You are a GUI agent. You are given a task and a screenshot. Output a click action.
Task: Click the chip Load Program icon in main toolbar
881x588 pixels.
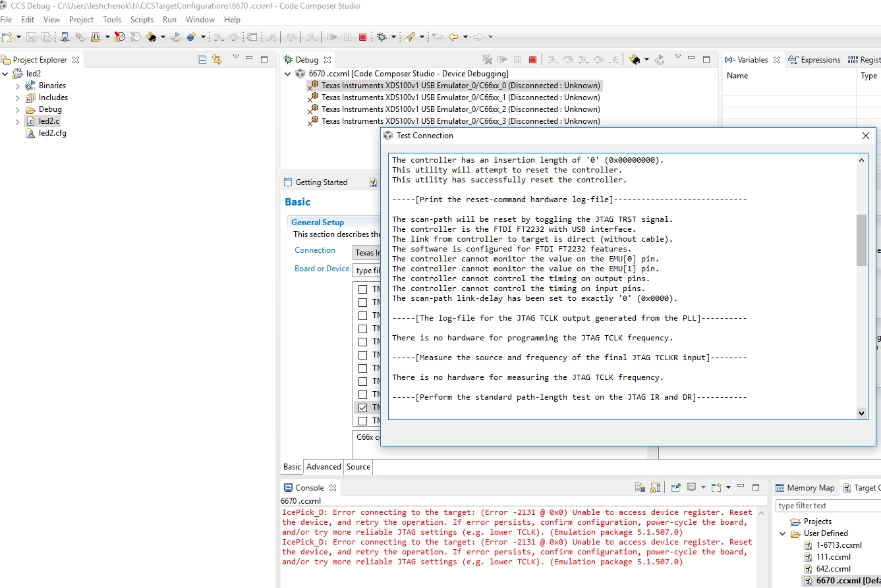(151, 38)
